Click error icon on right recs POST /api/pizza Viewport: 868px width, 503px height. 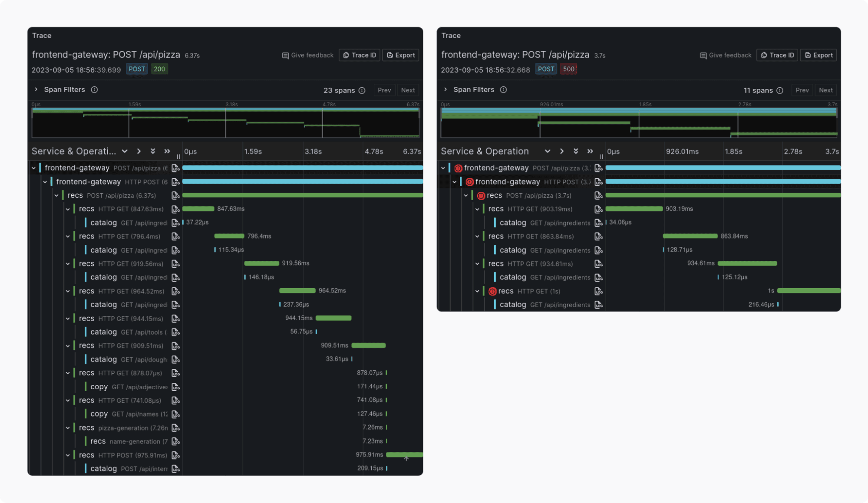click(481, 196)
